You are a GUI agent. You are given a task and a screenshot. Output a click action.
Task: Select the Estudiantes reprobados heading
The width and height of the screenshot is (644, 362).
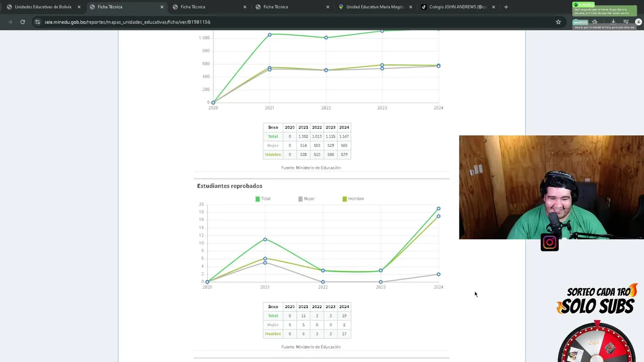tap(229, 186)
